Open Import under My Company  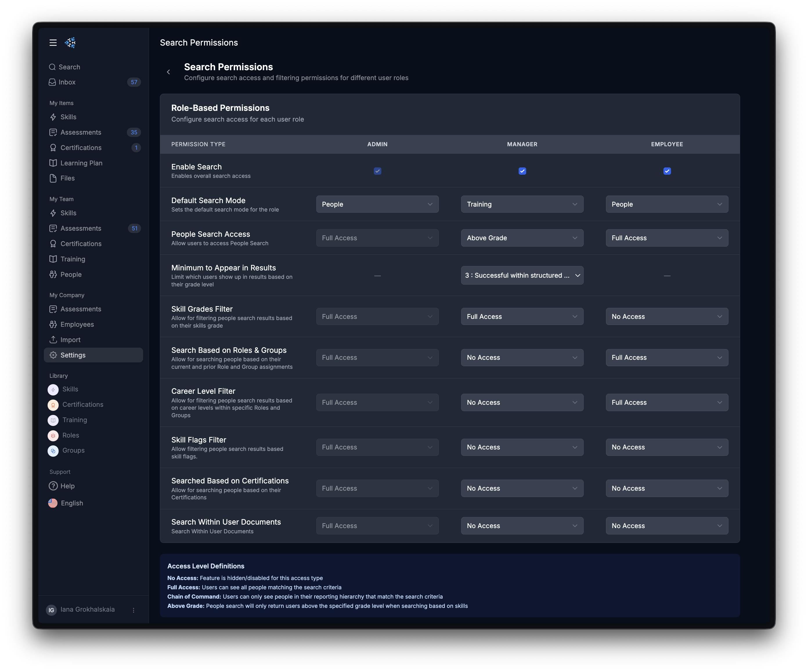point(70,340)
